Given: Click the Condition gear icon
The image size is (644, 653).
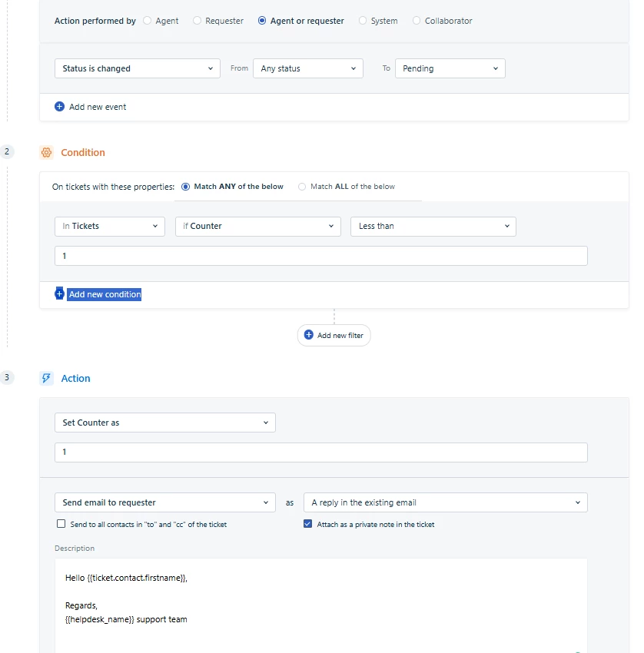Looking at the screenshot, I should pyautogui.click(x=47, y=152).
